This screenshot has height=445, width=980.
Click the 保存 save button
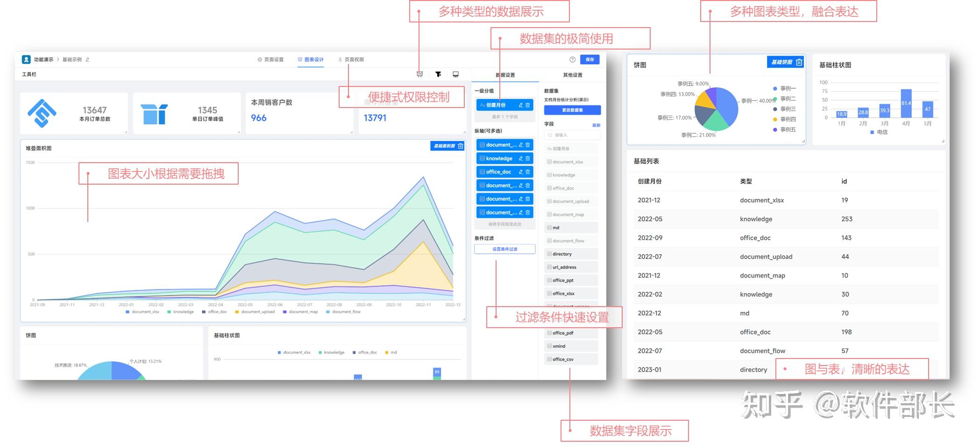point(589,59)
